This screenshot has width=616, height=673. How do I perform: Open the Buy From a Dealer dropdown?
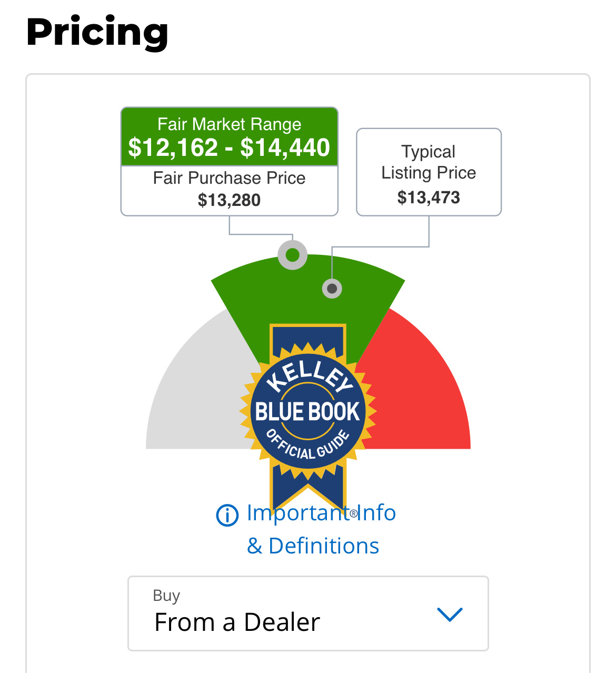[x=308, y=613]
